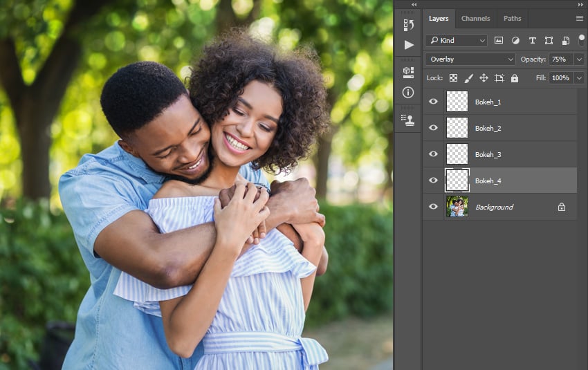588x370 pixels.
Task: Click the lock all padlock icon
Action: [514, 78]
